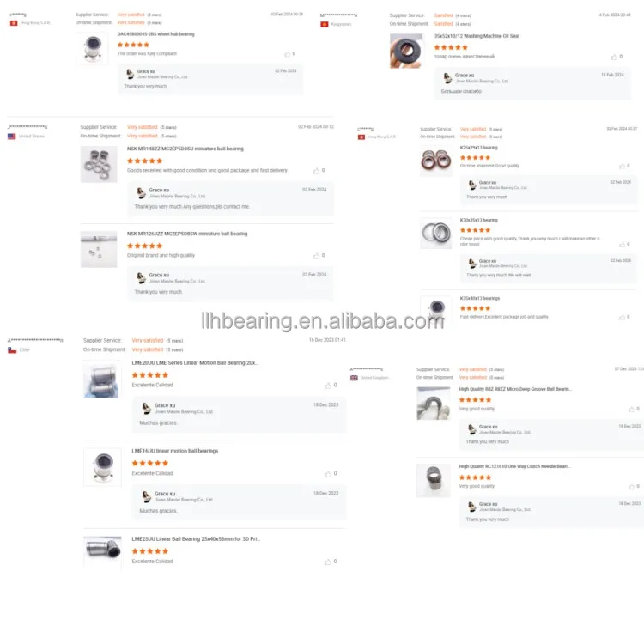This screenshot has height=644, width=644.
Task: Click thumbs-up on NSK MR148ZZ bearing review
Action: click(x=316, y=171)
